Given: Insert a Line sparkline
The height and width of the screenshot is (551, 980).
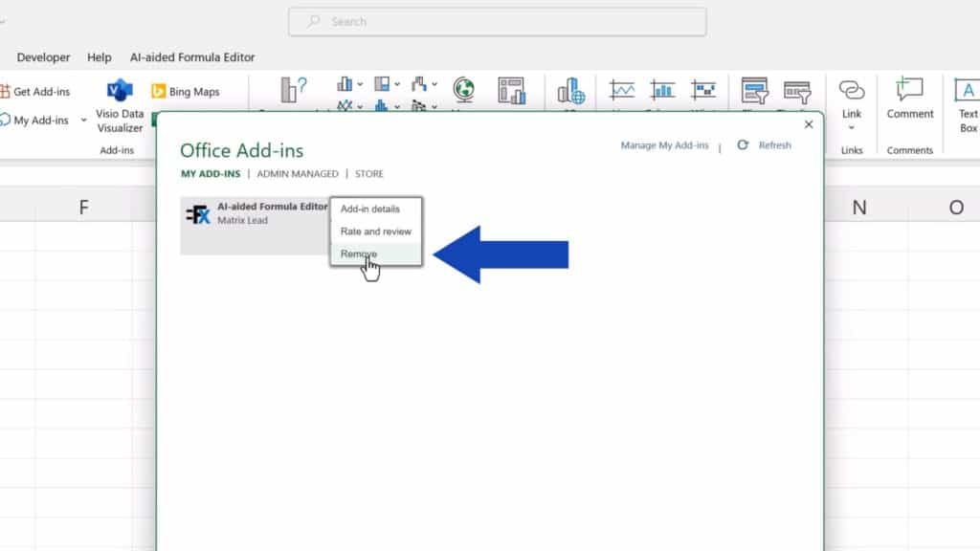Looking at the screenshot, I should click(622, 91).
